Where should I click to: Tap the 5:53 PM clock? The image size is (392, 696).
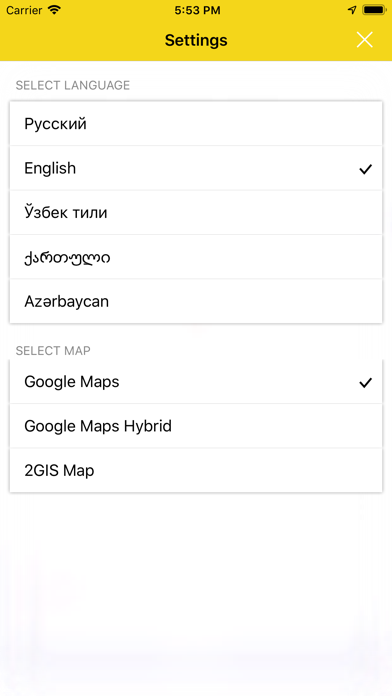pyautogui.click(x=197, y=10)
